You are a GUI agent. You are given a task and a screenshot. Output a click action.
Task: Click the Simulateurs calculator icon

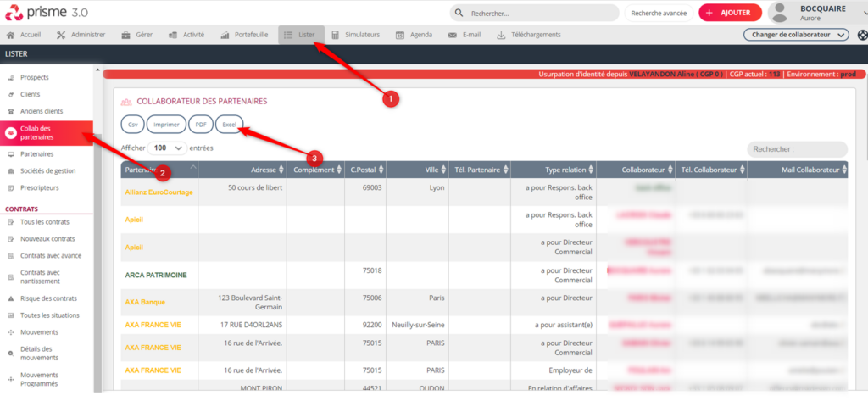tap(336, 35)
